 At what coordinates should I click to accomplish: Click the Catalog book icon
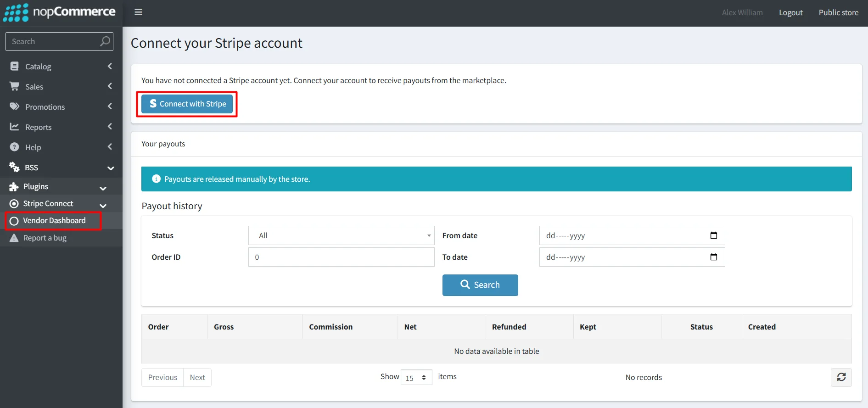click(x=15, y=67)
